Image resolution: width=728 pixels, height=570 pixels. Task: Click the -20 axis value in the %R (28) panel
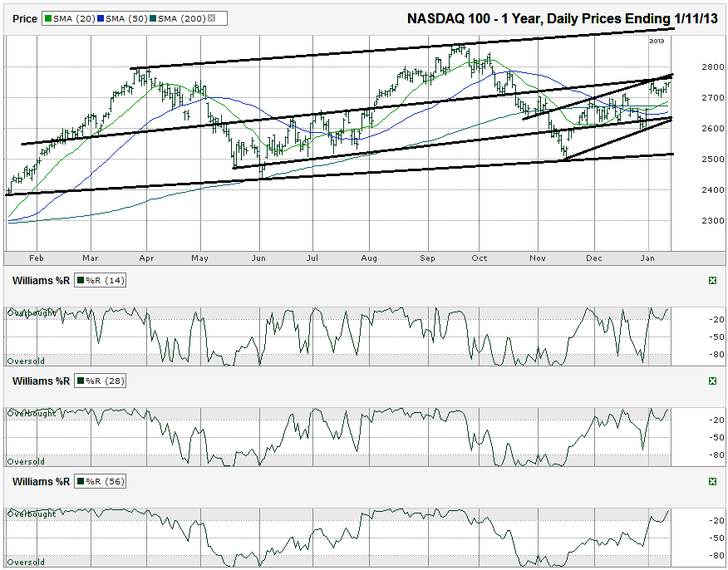pos(717,420)
